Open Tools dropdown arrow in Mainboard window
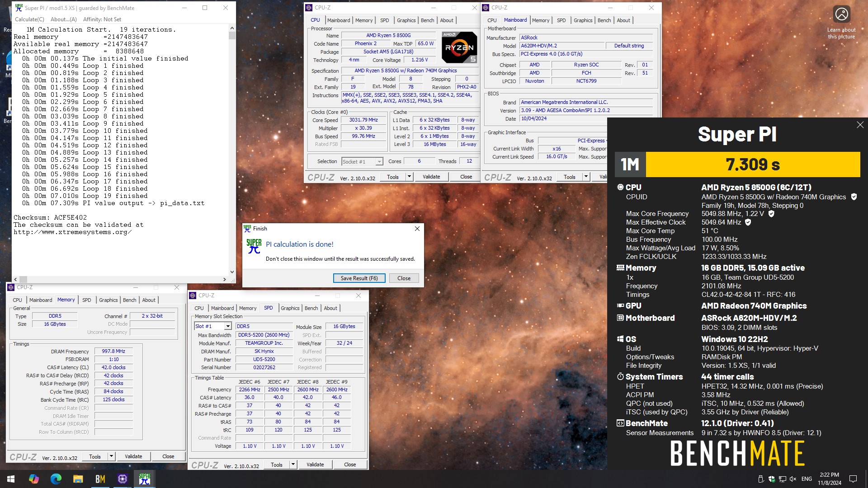Viewport: 868px width, 488px height. 586,177
